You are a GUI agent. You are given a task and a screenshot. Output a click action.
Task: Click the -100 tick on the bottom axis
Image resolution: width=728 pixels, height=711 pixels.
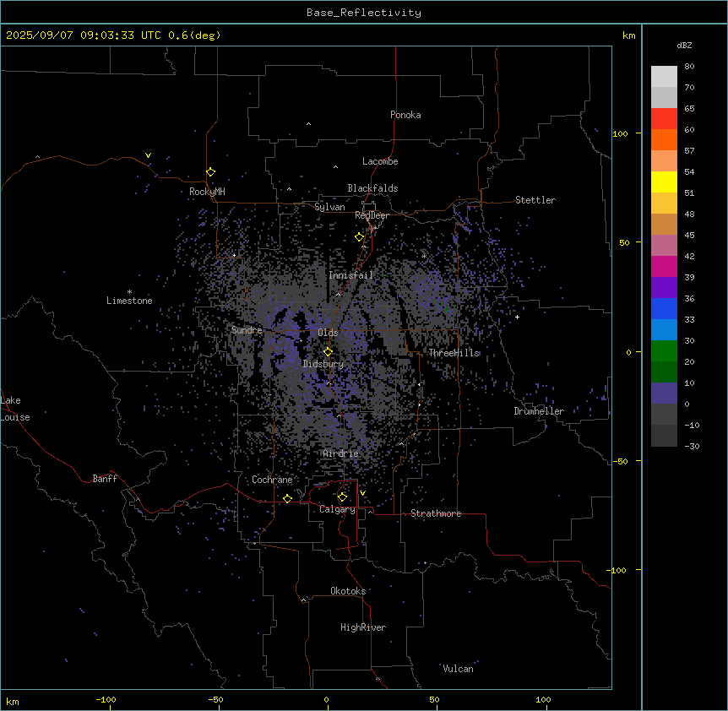pos(106,699)
